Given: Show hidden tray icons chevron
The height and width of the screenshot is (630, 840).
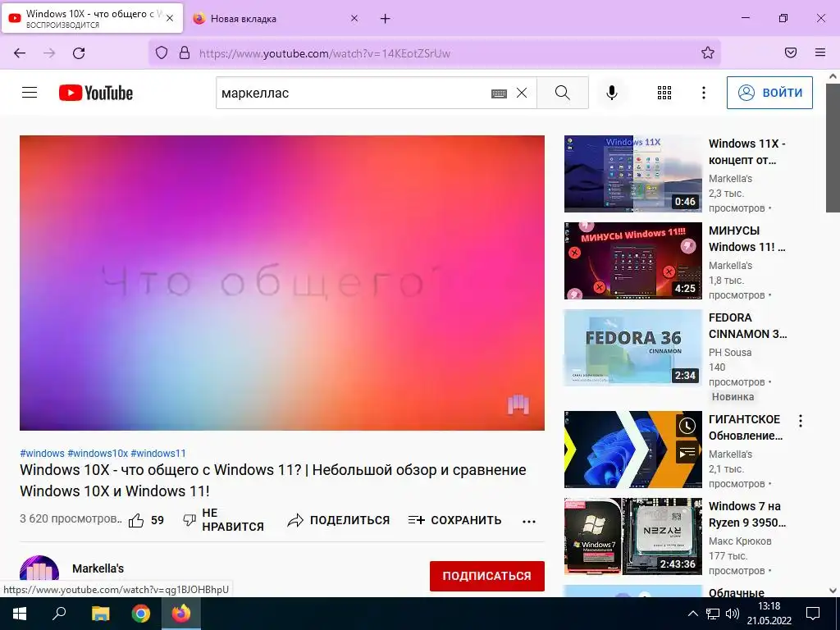Looking at the screenshot, I should tap(692, 614).
